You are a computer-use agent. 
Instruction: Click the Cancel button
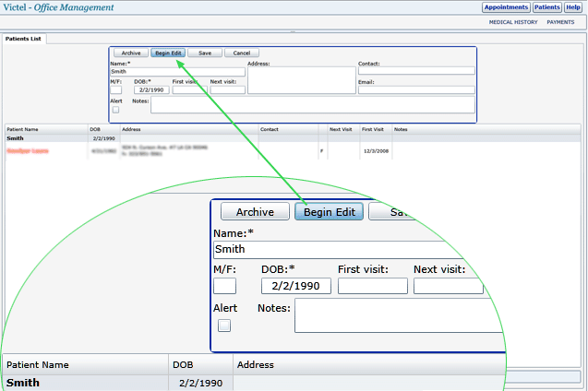242,53
